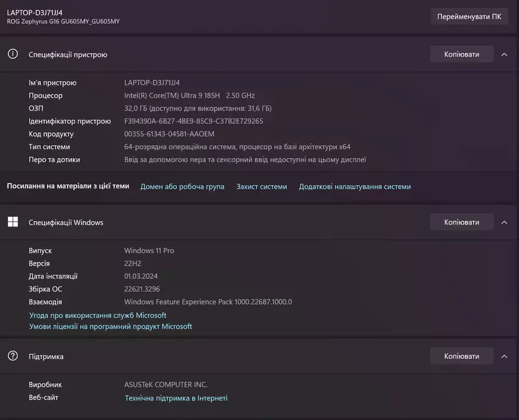Open Захист системи link
Viewport: 519px width, 420px height.
(261, 187)
